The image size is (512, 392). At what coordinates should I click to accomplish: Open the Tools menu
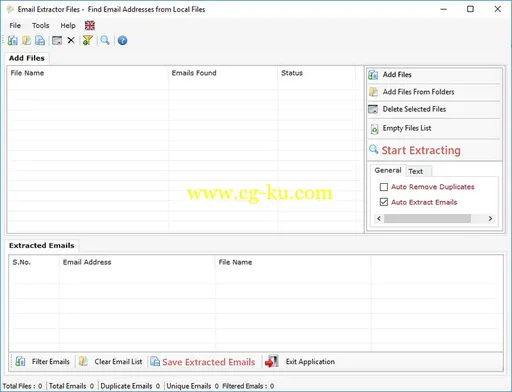click(x=41, y=25)
